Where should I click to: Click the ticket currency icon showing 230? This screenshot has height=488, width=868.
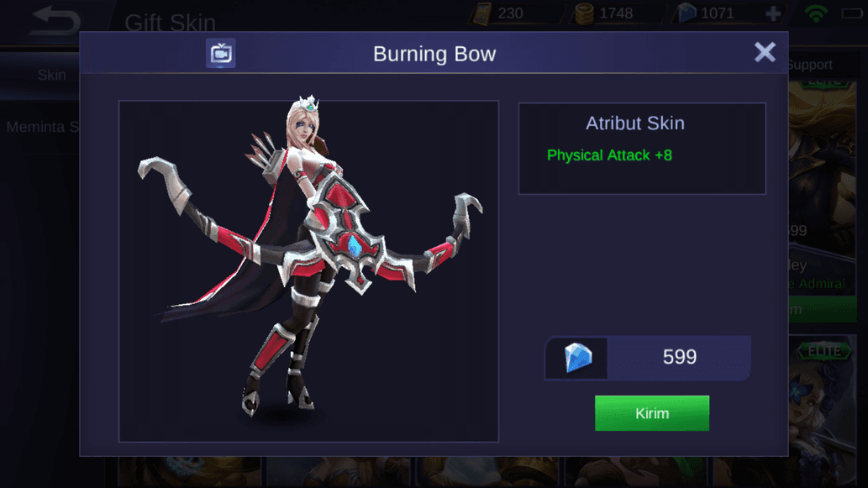(481, 13)
